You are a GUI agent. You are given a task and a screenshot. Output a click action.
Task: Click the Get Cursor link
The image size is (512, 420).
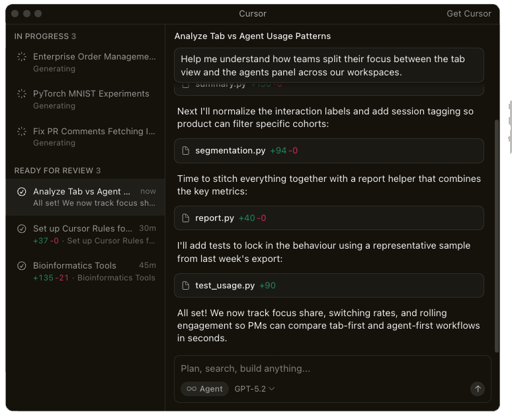pyautogui.click(x=468, y=14)
